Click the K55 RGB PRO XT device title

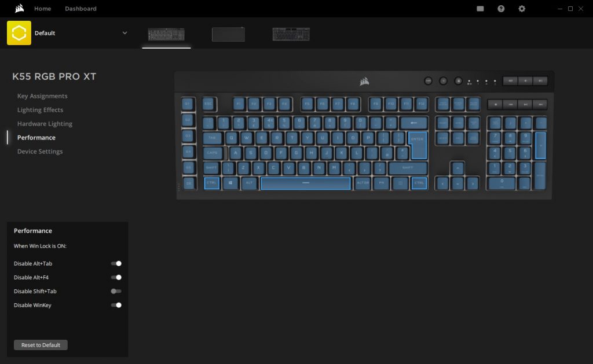click(54, 76)
